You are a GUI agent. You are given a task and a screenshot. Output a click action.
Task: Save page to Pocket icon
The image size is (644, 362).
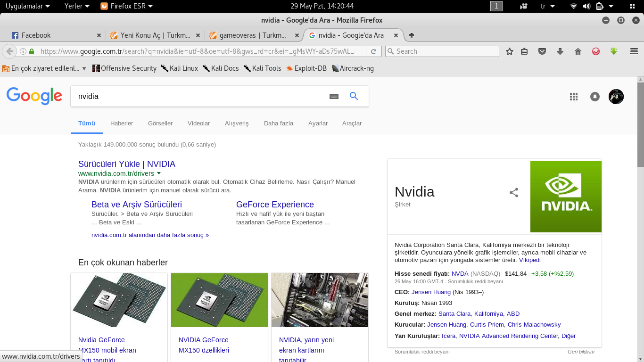pyautogui.click(x=542, y=51)
